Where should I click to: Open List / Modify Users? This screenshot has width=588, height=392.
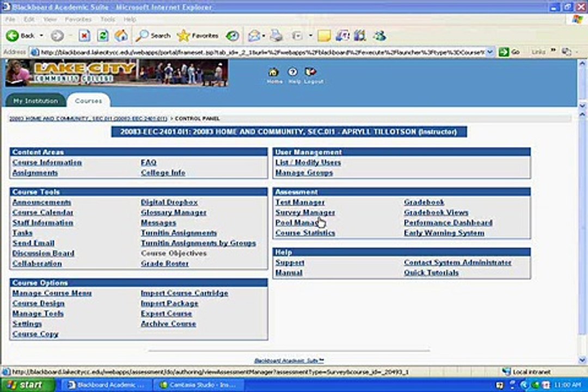pyautogui.click(x=308, y=162)
